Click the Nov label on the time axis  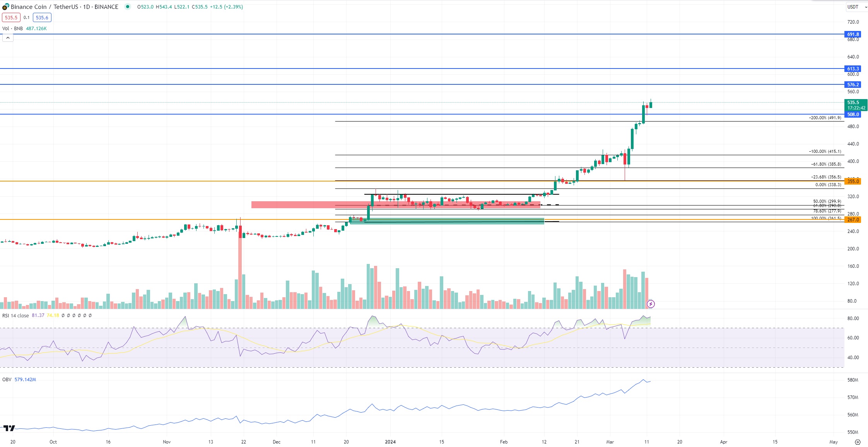pyautogui.click(x=167, y=442)
